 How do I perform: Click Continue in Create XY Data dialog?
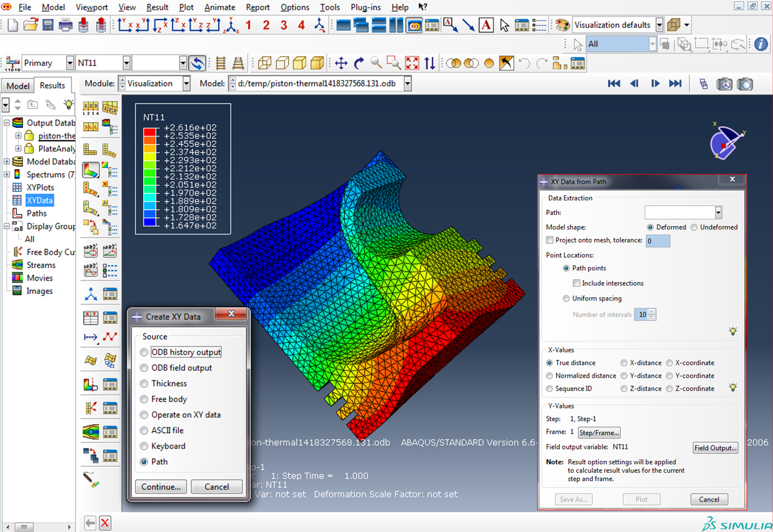click(x=161, y=487)
